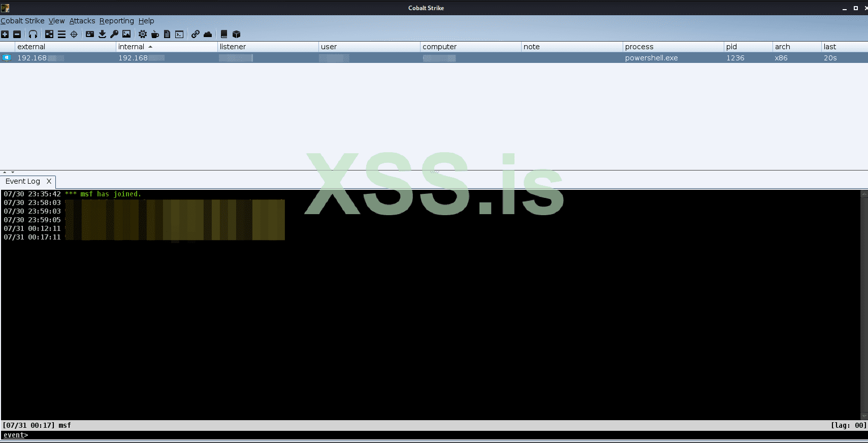Image resolution: width=868 pixels, height=443 pixels.
Task: Show the target table crosshair icon
Action: [74, 34]
